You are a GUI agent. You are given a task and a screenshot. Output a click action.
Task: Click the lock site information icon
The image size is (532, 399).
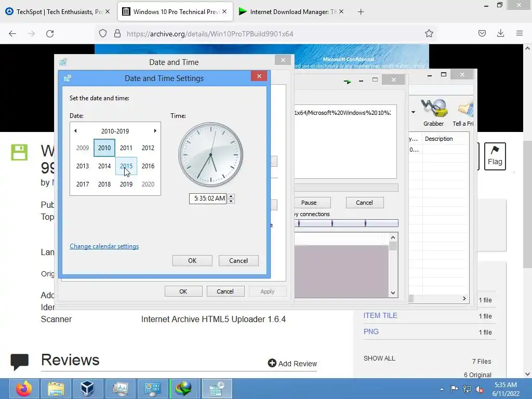tap(117, 34)
